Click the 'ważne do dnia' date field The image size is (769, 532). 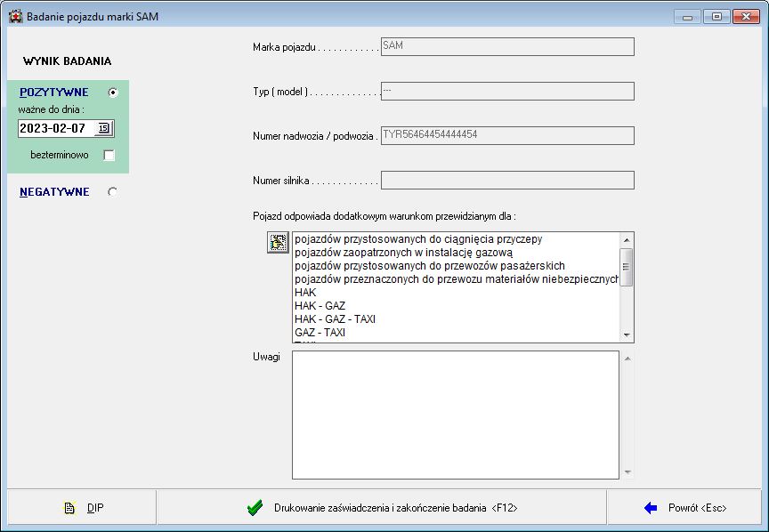point(55,128)
